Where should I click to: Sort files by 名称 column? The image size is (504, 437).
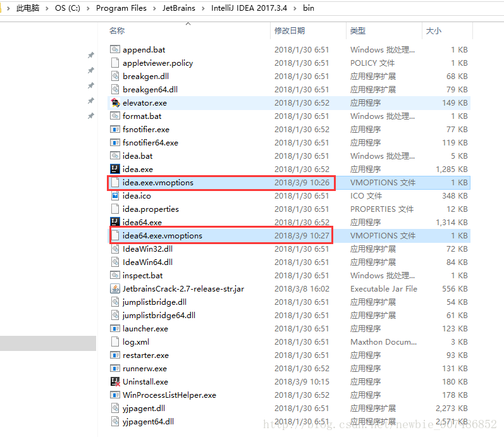click(x=117, y=31)
